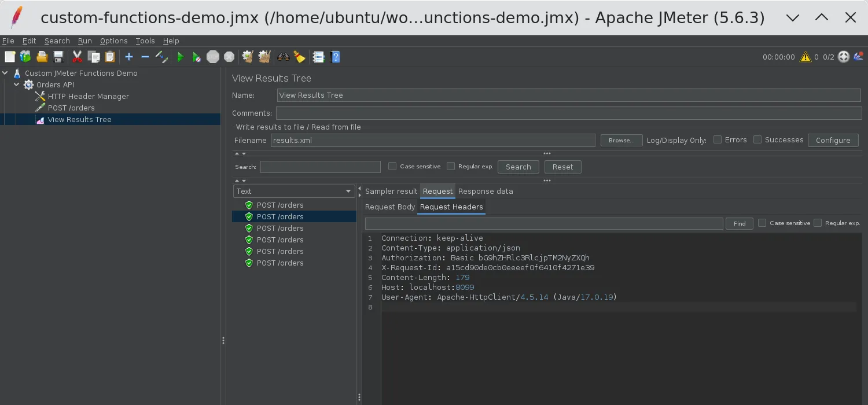The width and height of the screenshot is (868, 405).
Task: Open the Templates toolbar icon
Action: [25, 57]
